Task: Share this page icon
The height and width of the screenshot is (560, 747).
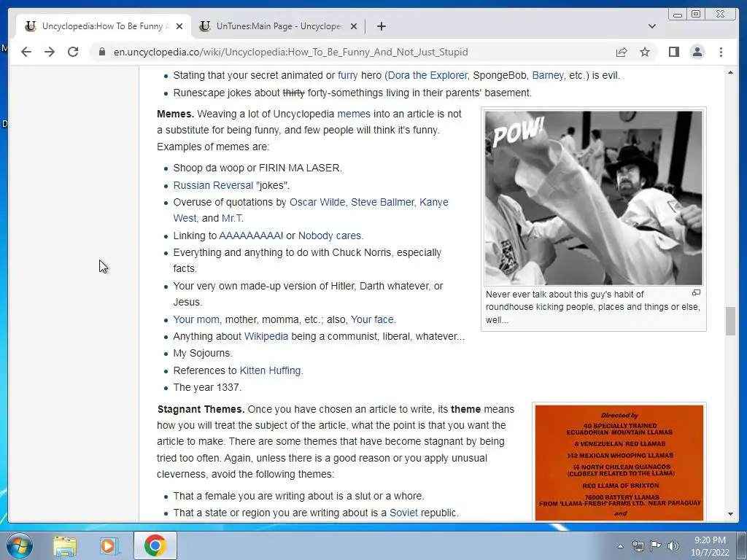Action: (x=622, y=52)
